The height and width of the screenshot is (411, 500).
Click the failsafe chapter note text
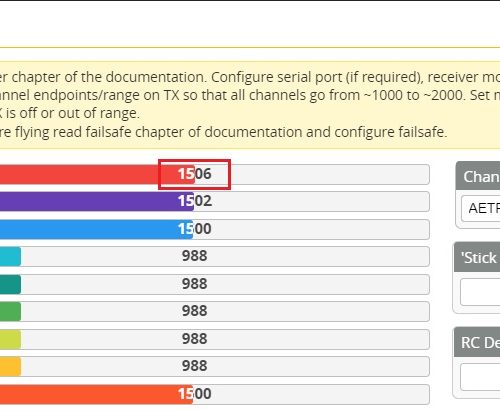(x=223, y=132)
